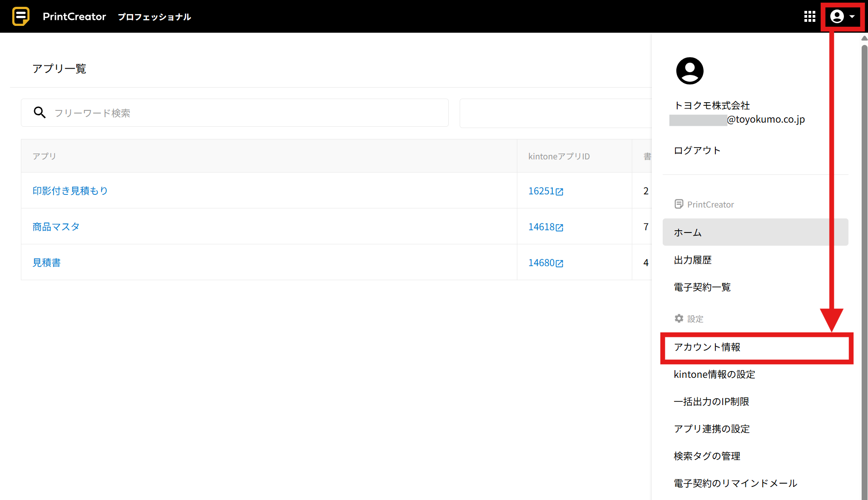This screenshot has height=500, width=868.
Task: Click the プロフェッショナル plan label
Action: 154,17
